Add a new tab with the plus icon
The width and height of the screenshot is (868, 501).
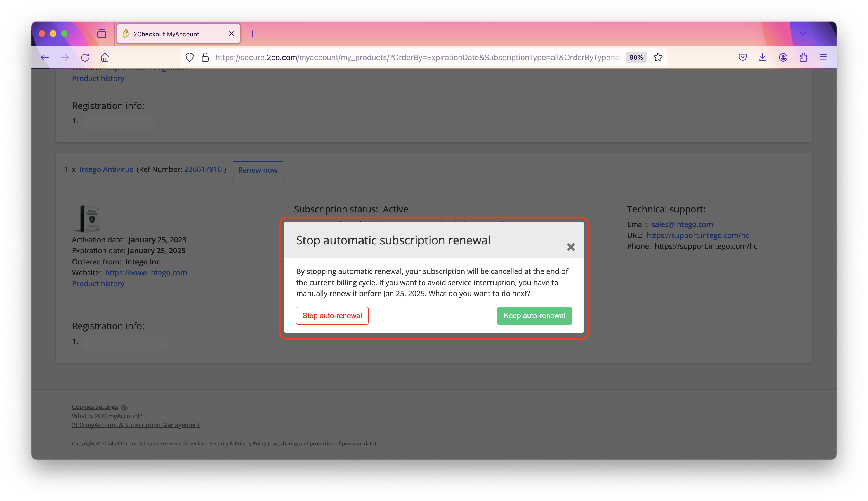point(252,34)
